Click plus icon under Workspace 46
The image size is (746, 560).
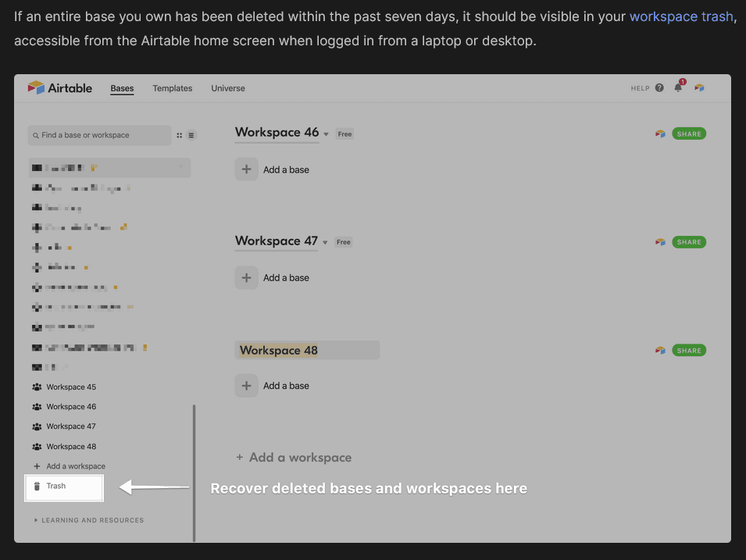(246, 169)
